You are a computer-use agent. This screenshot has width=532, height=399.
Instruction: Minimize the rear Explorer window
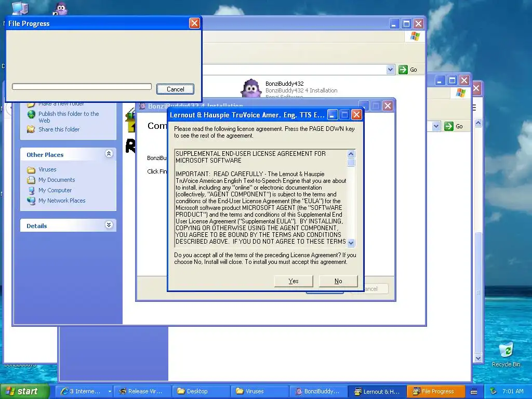point(440,81)
